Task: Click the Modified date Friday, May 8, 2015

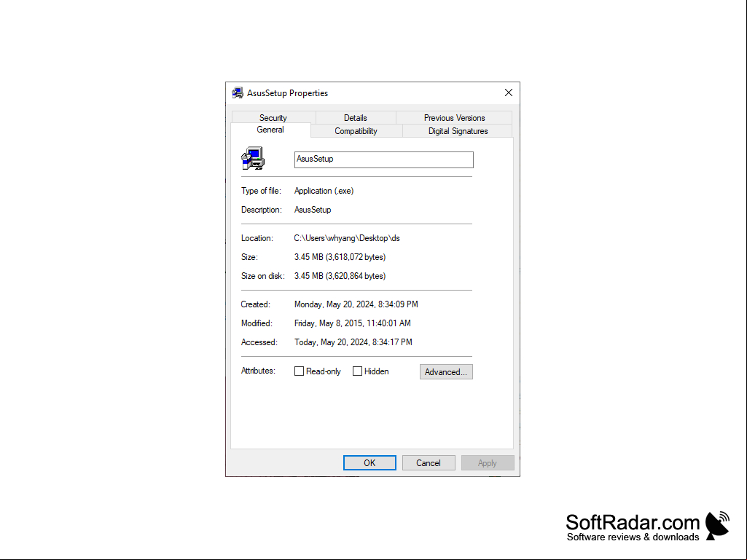Action: point(353,323)
